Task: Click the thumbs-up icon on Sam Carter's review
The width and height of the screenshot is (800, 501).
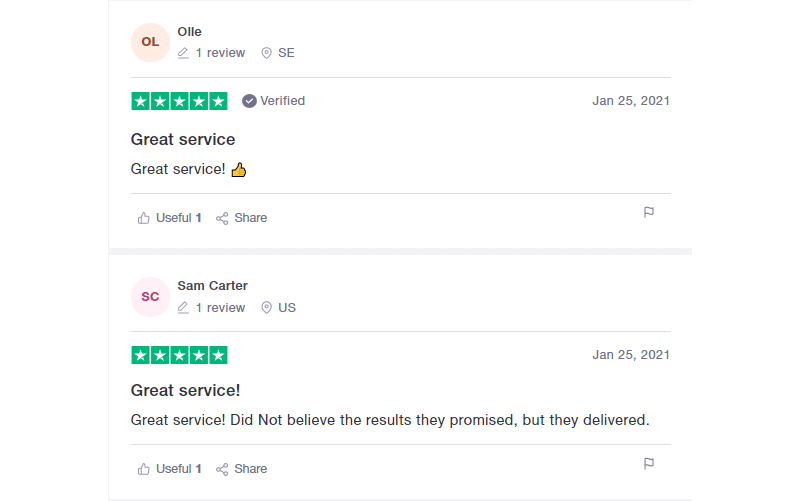Action: pos(143,469)
